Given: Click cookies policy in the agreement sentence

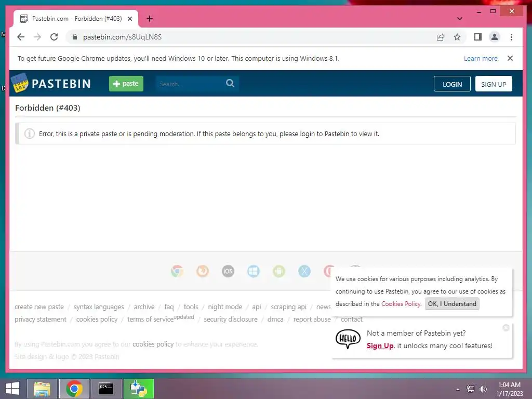Looking at the screenshot, I should tap(153, 344).
